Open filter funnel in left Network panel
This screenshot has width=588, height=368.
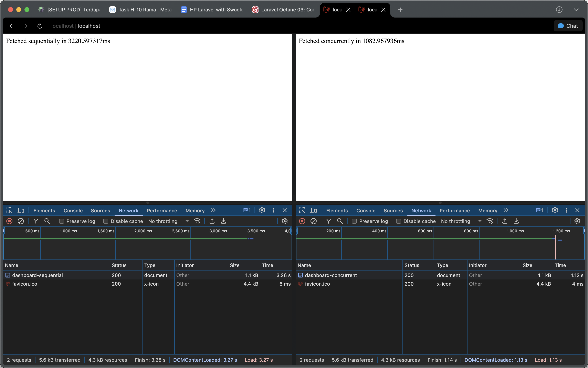[x=36, y=221]
